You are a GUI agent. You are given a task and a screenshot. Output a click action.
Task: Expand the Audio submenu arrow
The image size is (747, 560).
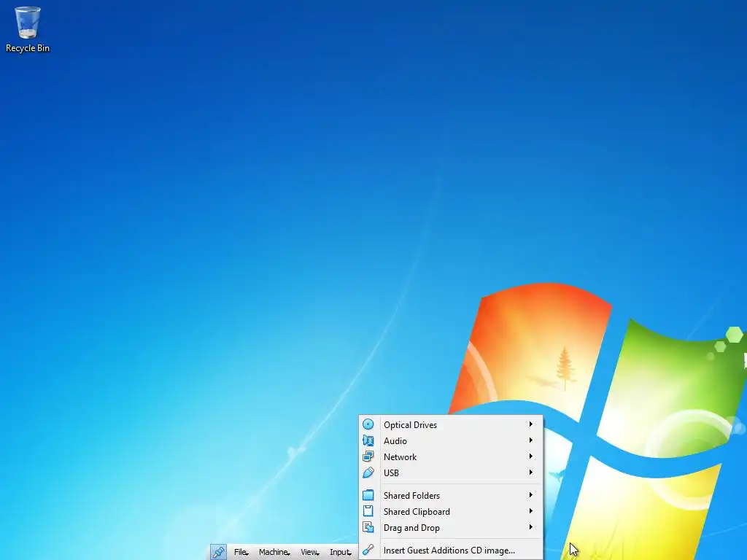(x=531, y=440)
